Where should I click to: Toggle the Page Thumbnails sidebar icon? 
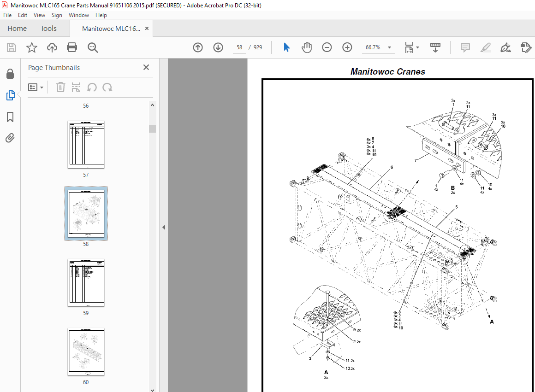coord(11,95)
